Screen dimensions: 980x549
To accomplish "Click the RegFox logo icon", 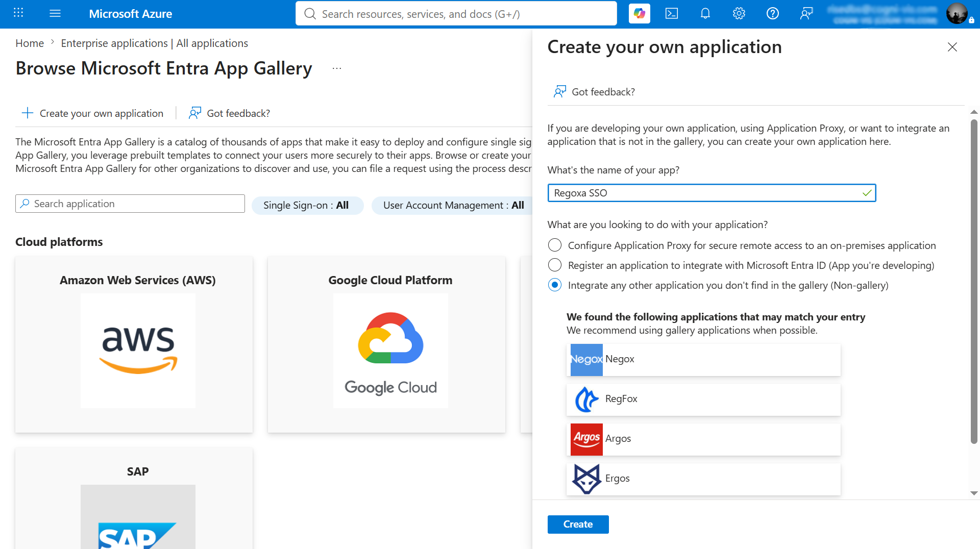I will click(x=586, y=400).
